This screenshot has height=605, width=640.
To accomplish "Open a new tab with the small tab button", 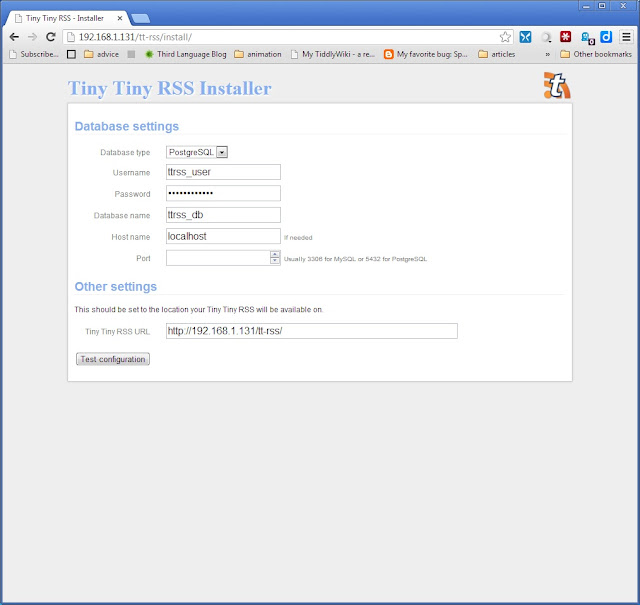I will 141,18.
